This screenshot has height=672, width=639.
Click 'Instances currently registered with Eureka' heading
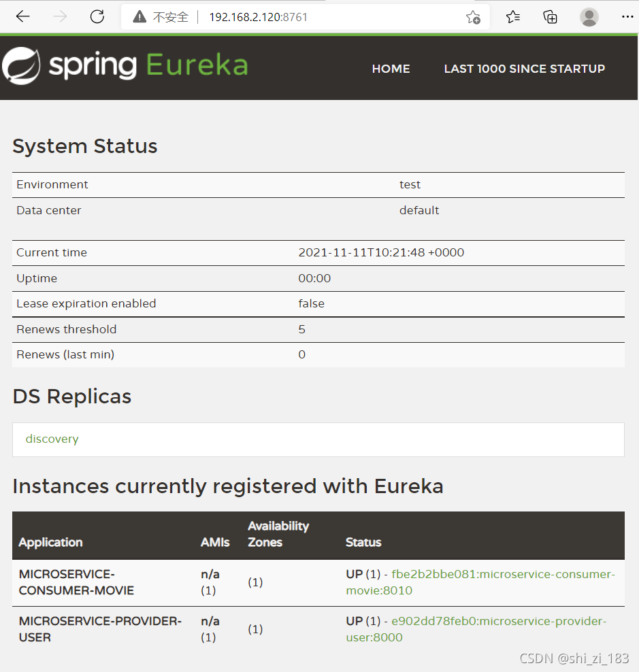click(x=228, y=486)
